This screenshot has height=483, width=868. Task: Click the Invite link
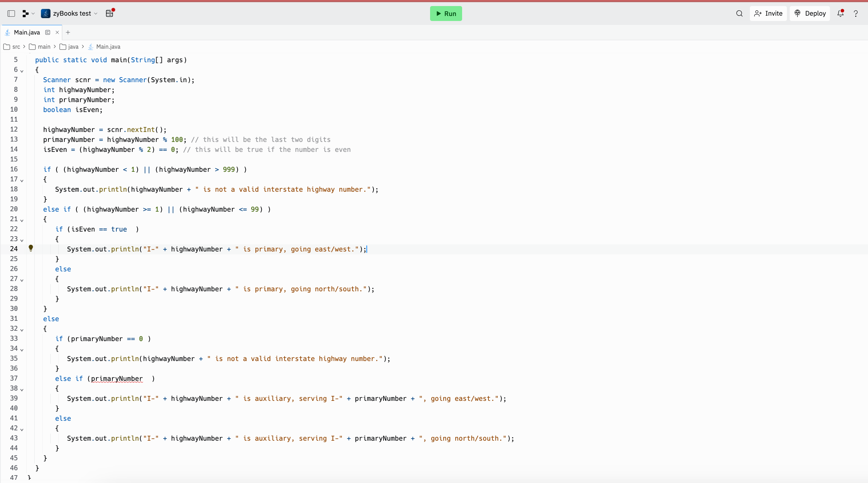768,13
